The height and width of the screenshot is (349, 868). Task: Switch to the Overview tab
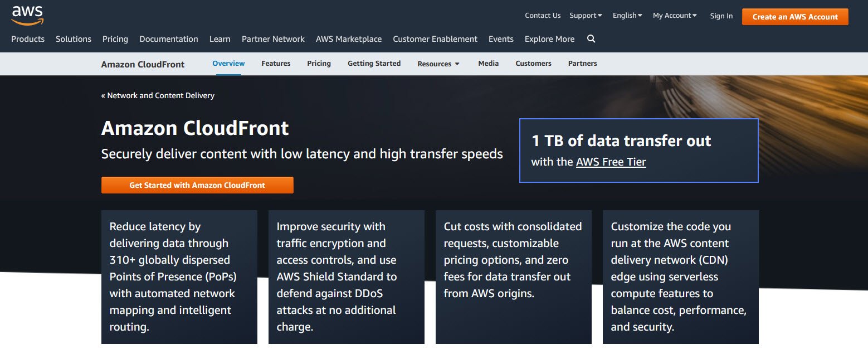[x=228, y=64]
